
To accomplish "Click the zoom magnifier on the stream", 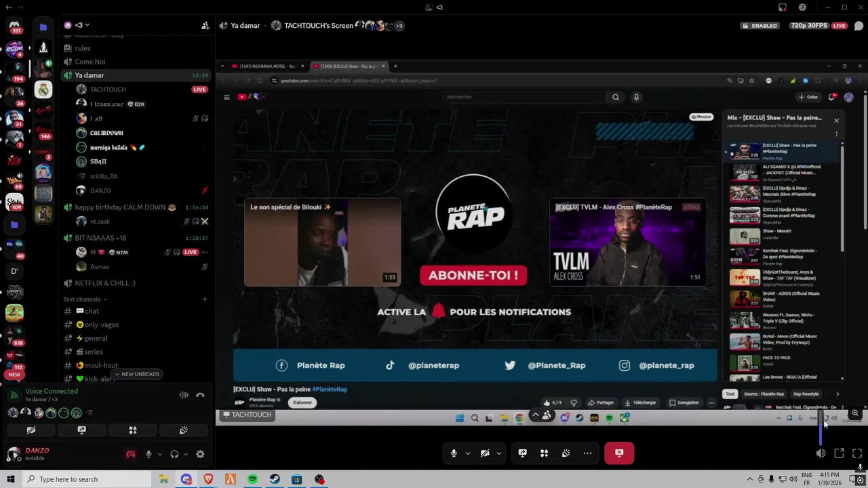I will coord(855,413).
